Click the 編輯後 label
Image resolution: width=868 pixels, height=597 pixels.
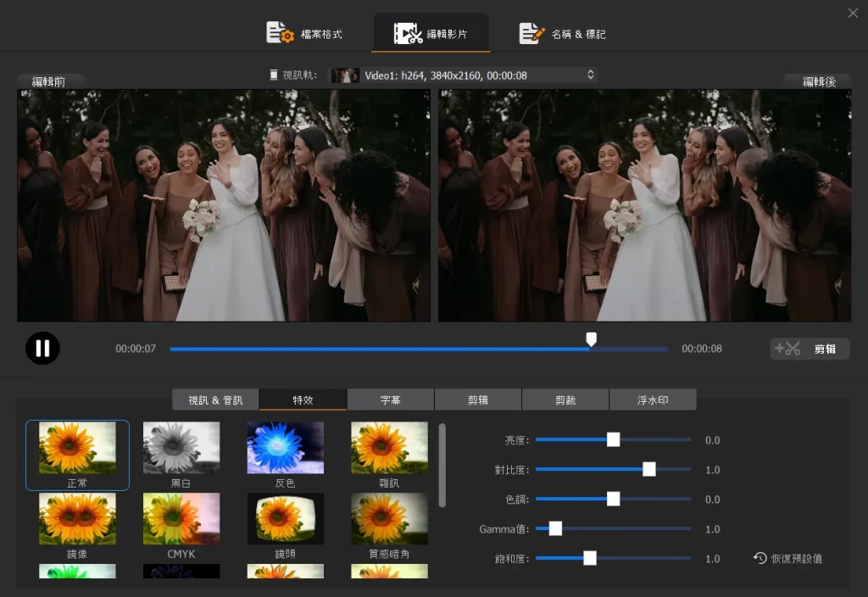(x=820, y=81)
